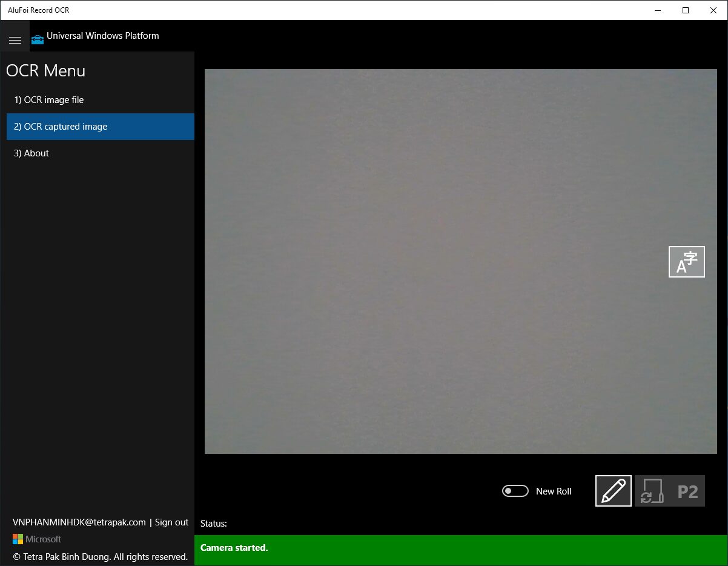Image resolution: width=728 pixels, height=566 pixels.
Task: Close the AluFoi Record OCR window
Action: coord(713,10)
